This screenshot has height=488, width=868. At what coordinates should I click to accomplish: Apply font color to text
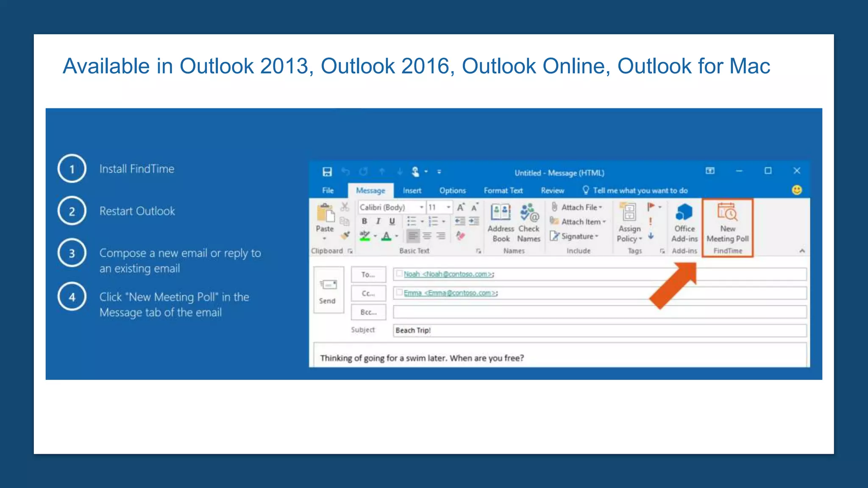[386, 236]
